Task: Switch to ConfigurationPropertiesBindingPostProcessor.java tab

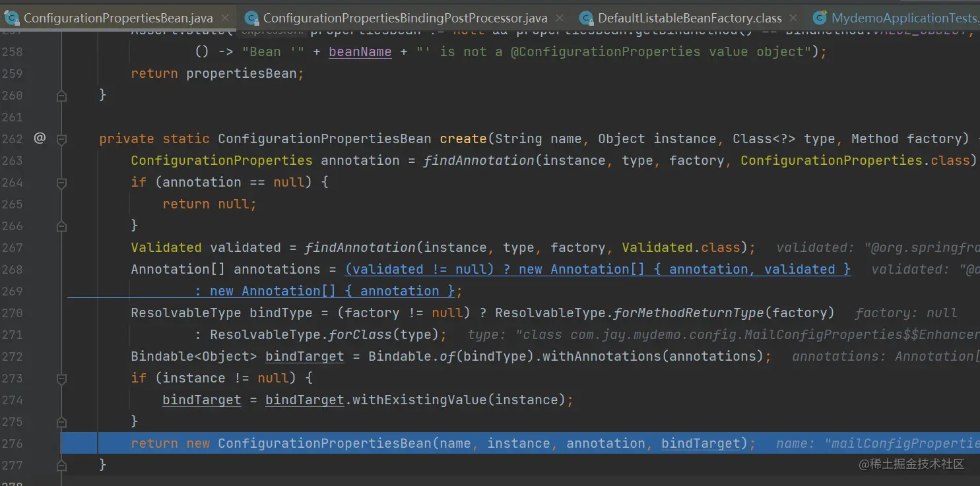Action: tap(405, 18)
